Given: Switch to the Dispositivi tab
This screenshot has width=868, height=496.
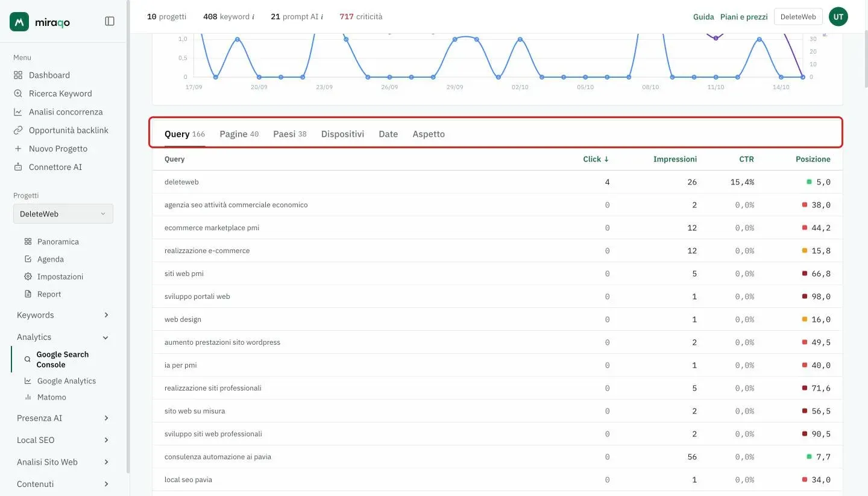Looking at the screenshot, I should coord(342,134).
